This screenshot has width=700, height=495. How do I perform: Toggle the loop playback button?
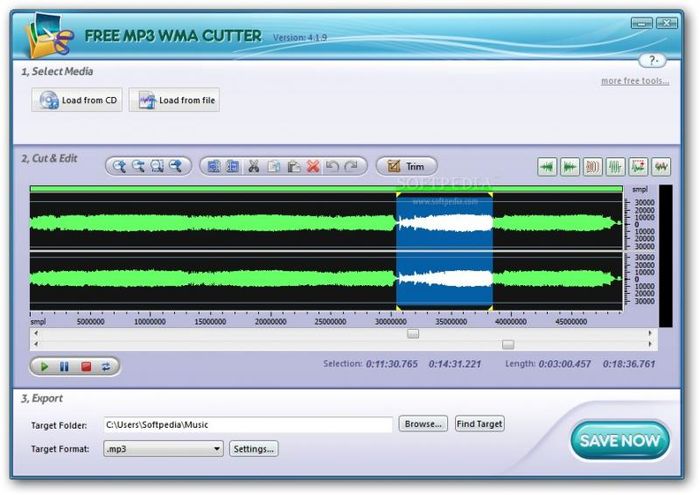(107, 367)
